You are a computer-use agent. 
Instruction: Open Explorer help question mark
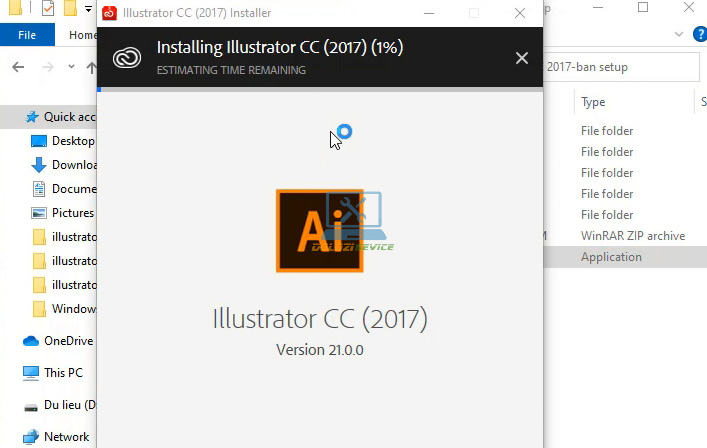[x=700, y=34]
